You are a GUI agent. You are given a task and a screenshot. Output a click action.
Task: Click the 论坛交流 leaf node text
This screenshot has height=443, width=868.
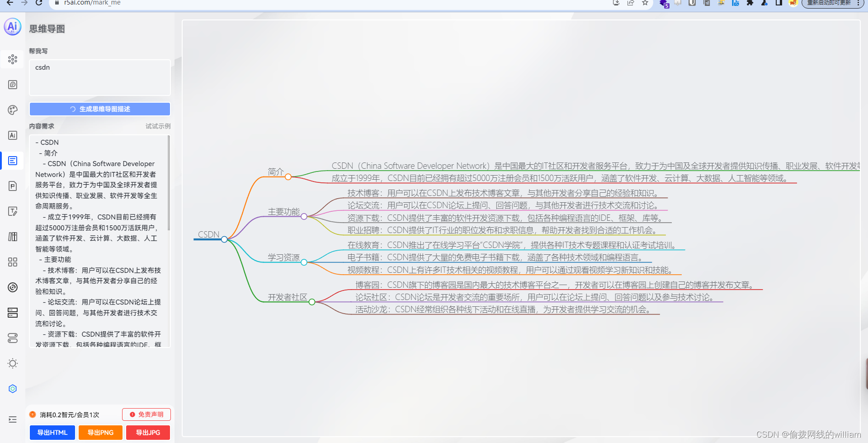pyautogui.click(x=503, y=205)
